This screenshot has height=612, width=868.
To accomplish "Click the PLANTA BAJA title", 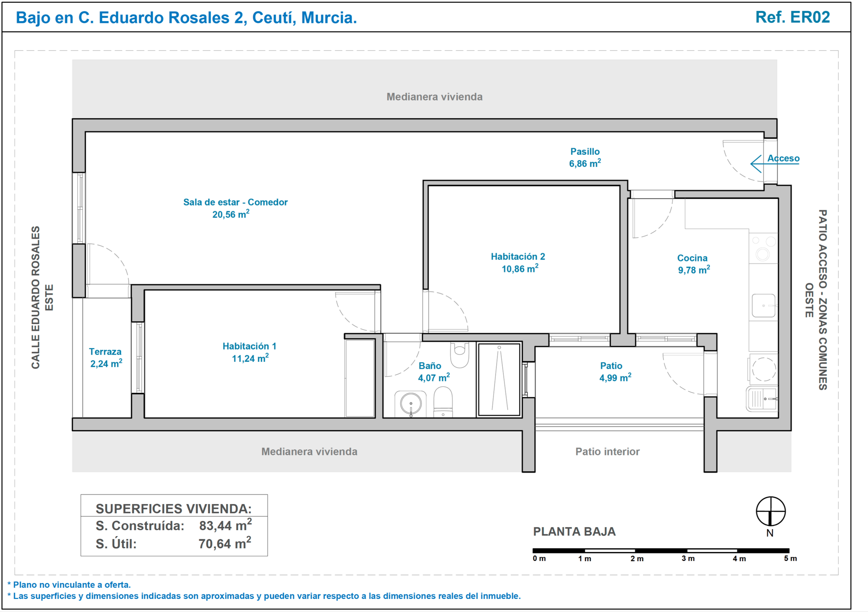I will point(574,532).
